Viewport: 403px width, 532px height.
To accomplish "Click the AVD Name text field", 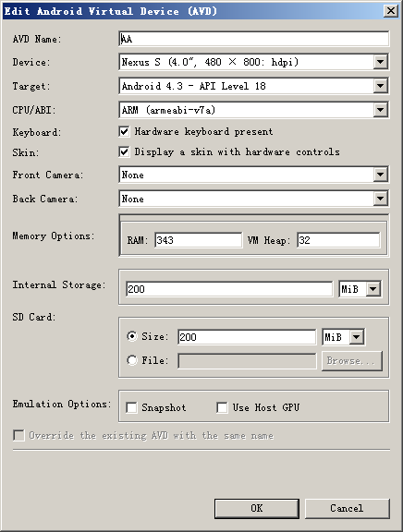I will (x=253, y=39).
